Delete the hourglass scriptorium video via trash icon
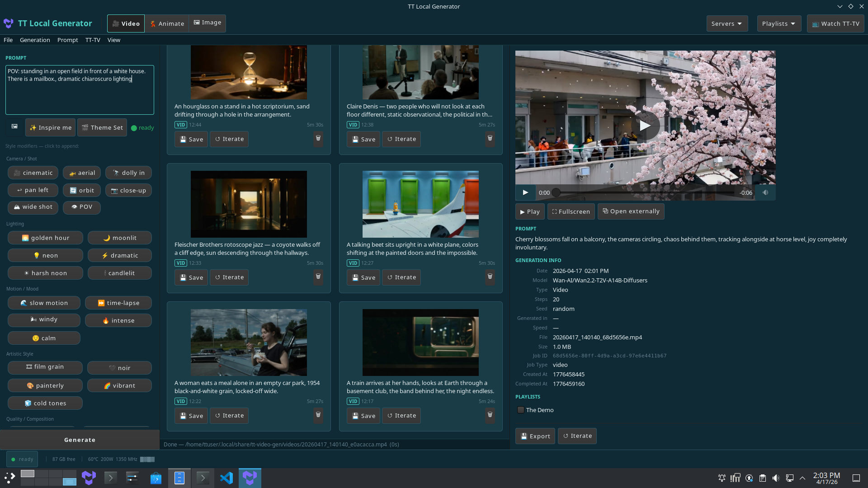 (318, 139)
